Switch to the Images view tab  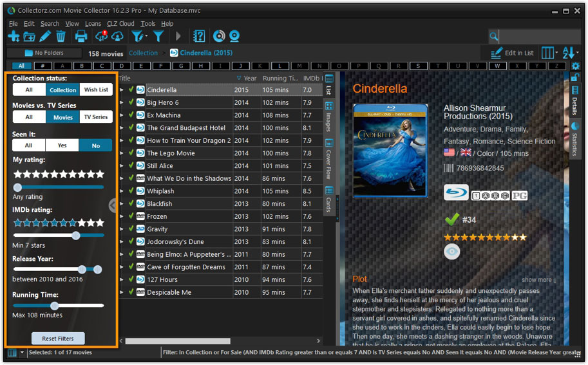click(329, 117)
